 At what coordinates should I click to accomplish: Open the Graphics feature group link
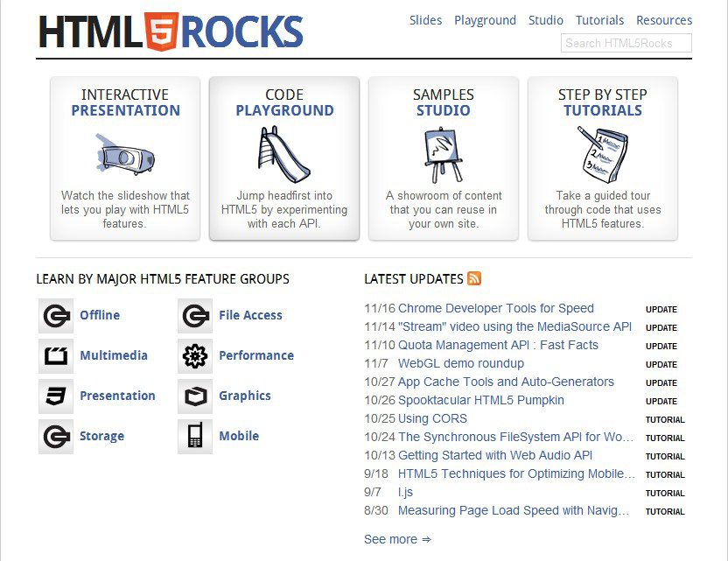click(x=245, y=396)
